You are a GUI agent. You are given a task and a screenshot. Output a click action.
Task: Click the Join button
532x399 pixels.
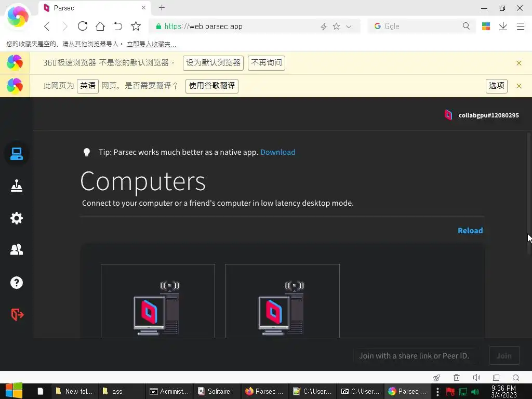[x=504, y=355]
